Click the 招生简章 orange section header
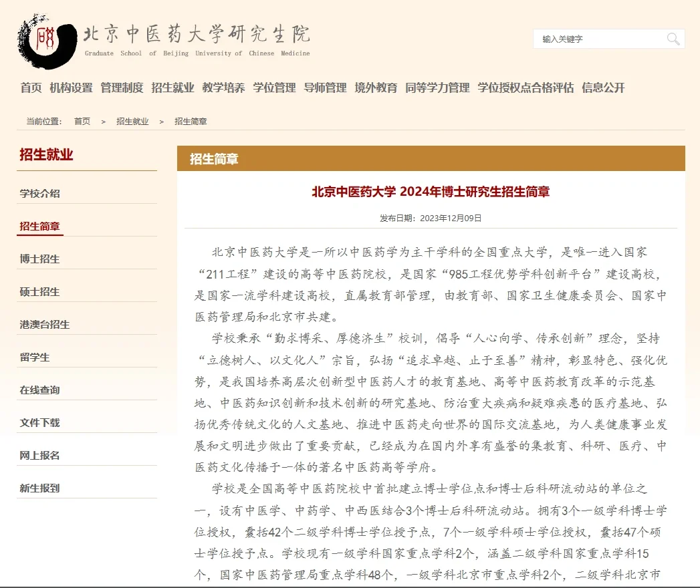This screenshot has width=700, height=588. pos(431,158)
